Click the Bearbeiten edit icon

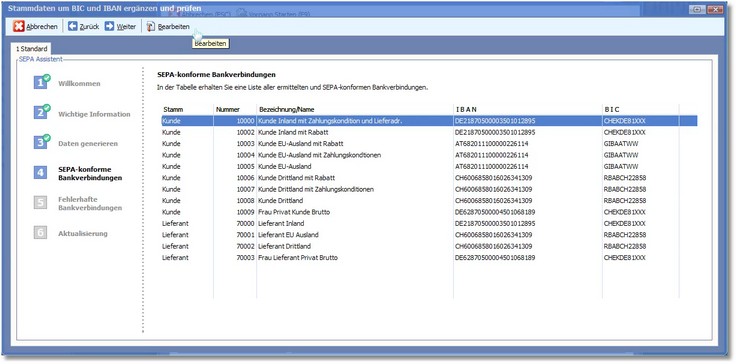(x=151, y=27)
